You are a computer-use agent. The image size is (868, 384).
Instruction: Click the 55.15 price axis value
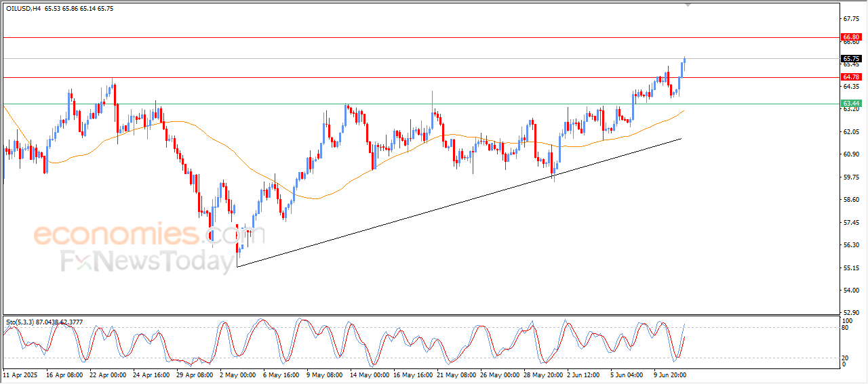(x=851, y=268)
